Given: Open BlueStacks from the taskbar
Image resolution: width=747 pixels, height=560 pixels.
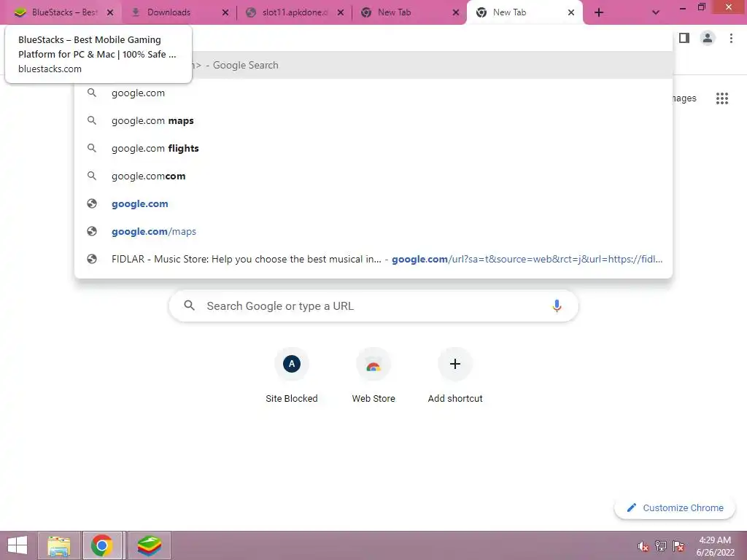Looking at the screenshot, I should pos(149,545).
